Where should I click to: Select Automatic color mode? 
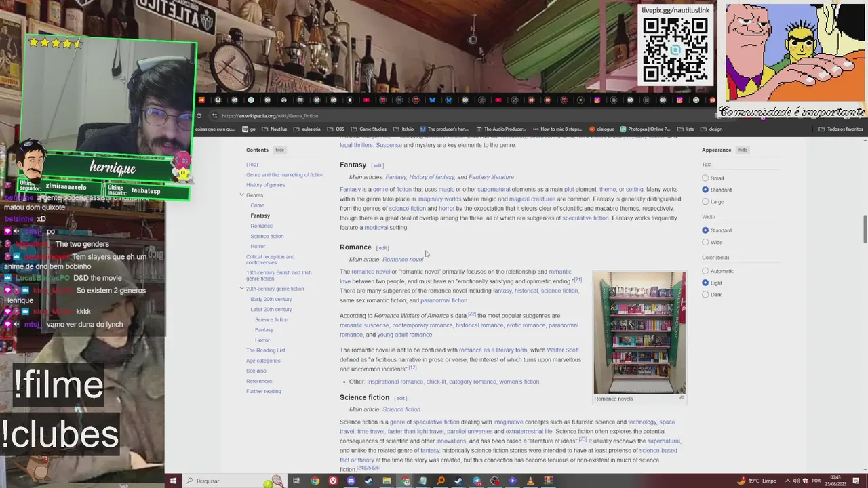pos(705,271)
